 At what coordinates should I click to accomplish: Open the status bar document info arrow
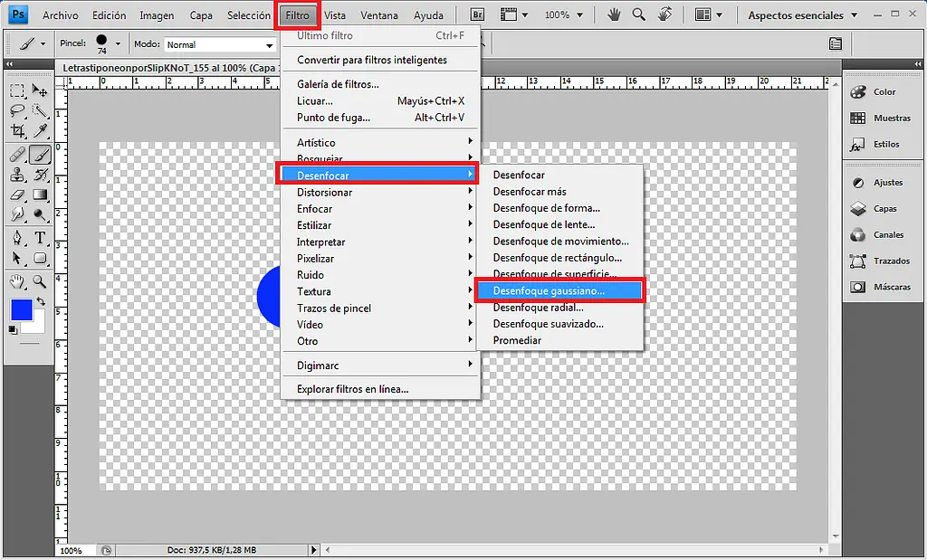click(314, 550)
